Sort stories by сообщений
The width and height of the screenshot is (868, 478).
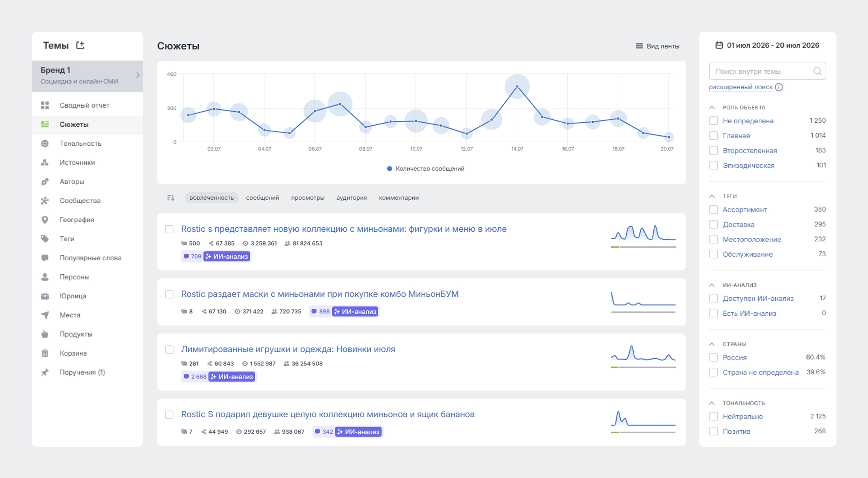tap(262, 198)
